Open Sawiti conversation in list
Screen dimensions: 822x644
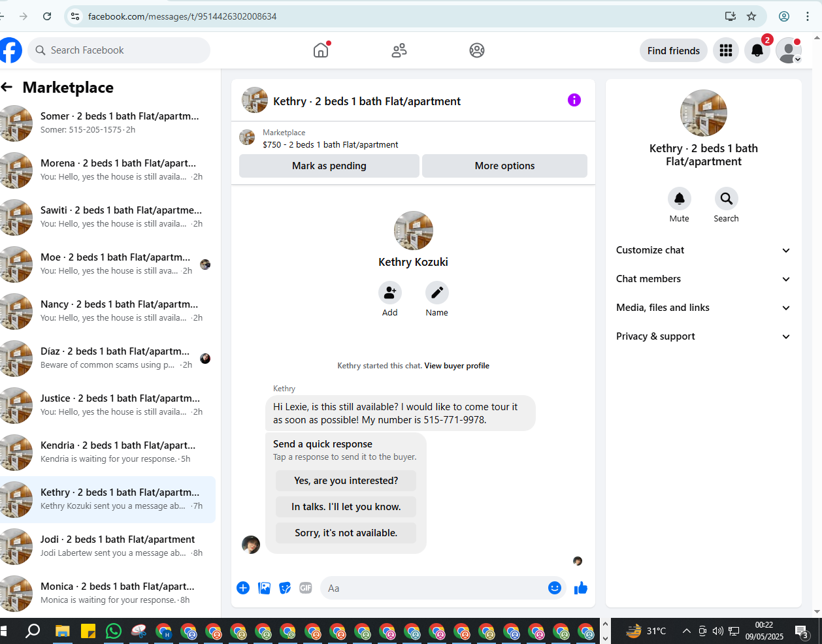[x=108, y=217]
